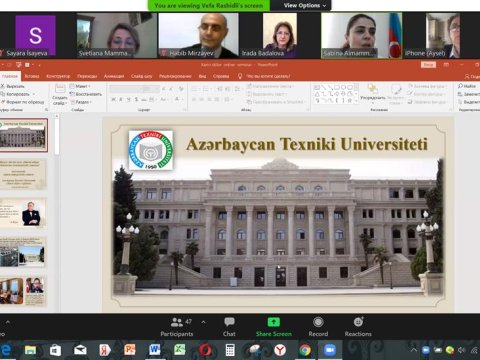Select Svetlana Mamma... video tile
This screenshot has height=360, width=480.
[117, 35]
